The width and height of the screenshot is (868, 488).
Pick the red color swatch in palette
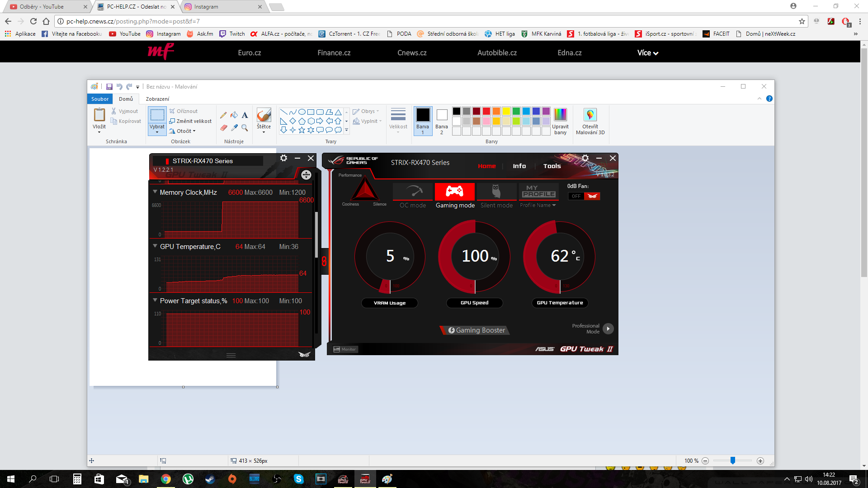(x=486, y=111)
